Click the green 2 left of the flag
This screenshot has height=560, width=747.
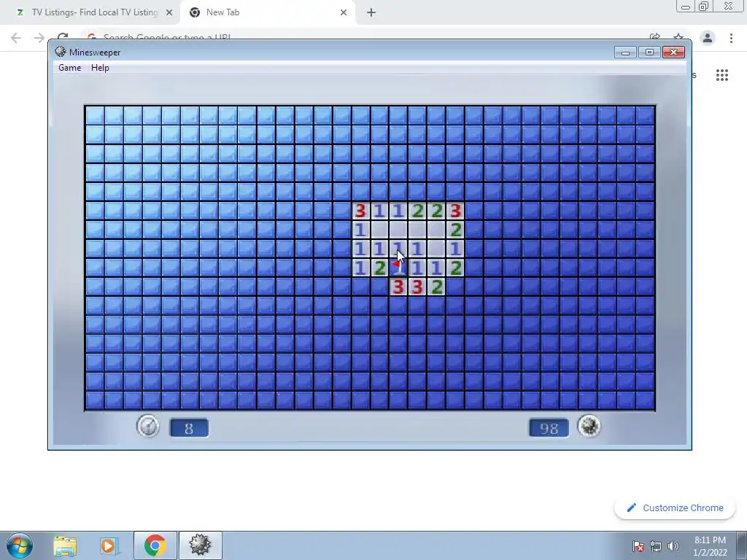click(x=379, y=268)
